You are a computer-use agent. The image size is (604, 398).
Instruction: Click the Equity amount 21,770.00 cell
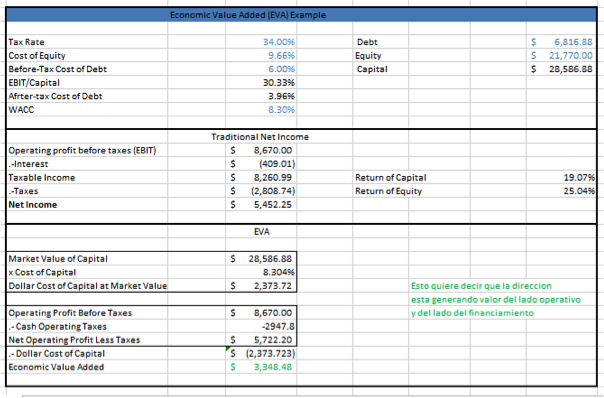coord(561,55)
